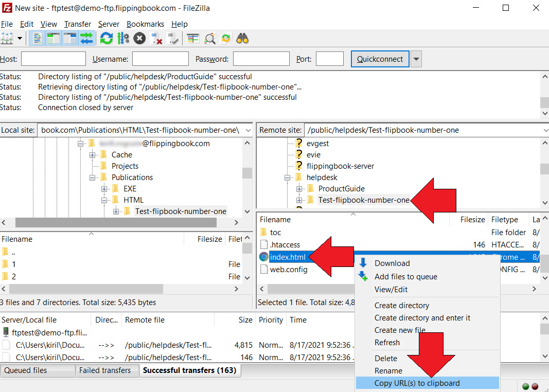Screen dimensions: 549x392
Task: Open the Site Manager dropdown arrow
Action: click(x=20, y=39)
